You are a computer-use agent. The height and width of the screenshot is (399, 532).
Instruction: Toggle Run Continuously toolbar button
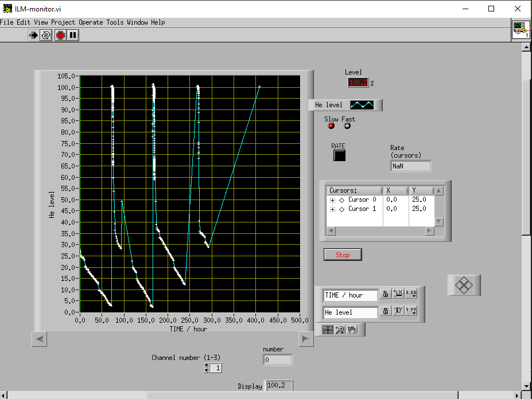click(46, 36)
